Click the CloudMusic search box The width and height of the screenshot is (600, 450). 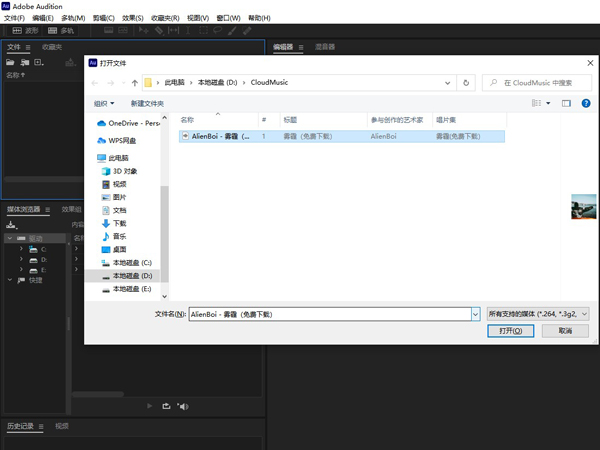(540, 83)
